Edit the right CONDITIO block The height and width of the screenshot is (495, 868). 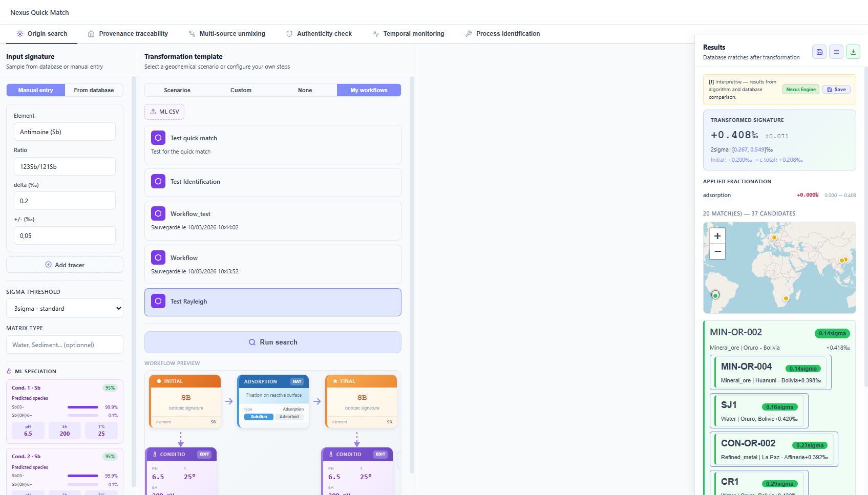click(x=380, y=455)
